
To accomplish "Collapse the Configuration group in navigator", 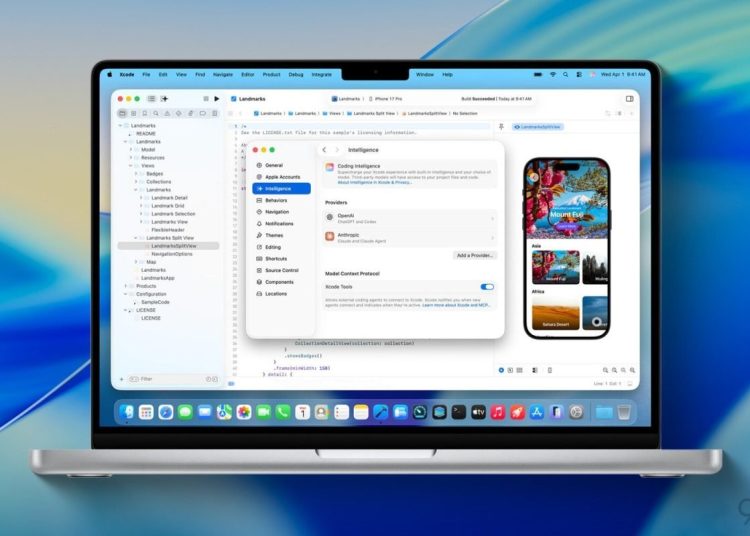I will pos(127,294).
